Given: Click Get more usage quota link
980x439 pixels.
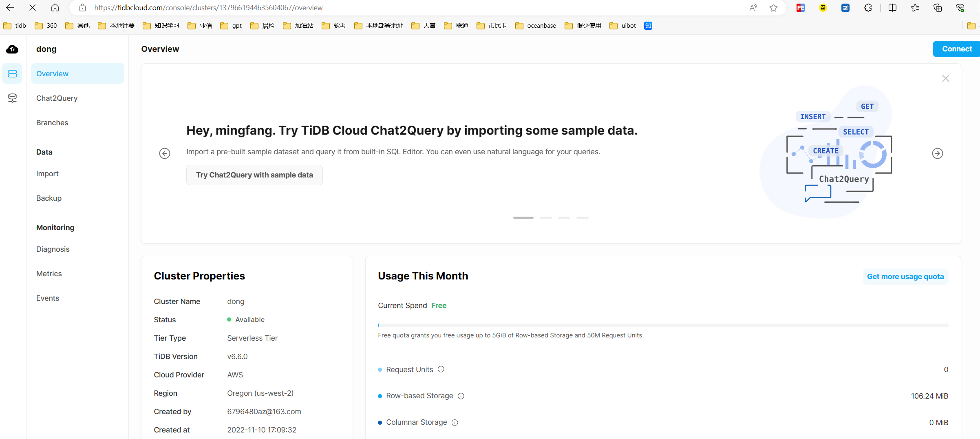Looking at the screenshot, I should click(x=905, y=276).
